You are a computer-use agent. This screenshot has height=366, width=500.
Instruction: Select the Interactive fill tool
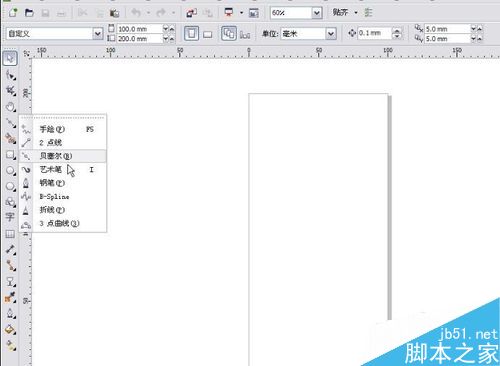pos(10,346)
